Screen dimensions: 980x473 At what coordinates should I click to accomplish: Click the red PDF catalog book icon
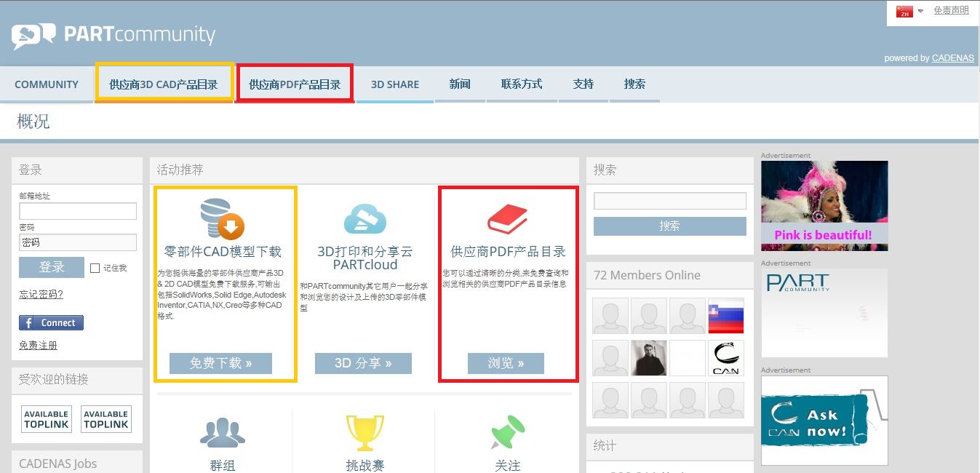pyautogui.click(x=507, y=218)
